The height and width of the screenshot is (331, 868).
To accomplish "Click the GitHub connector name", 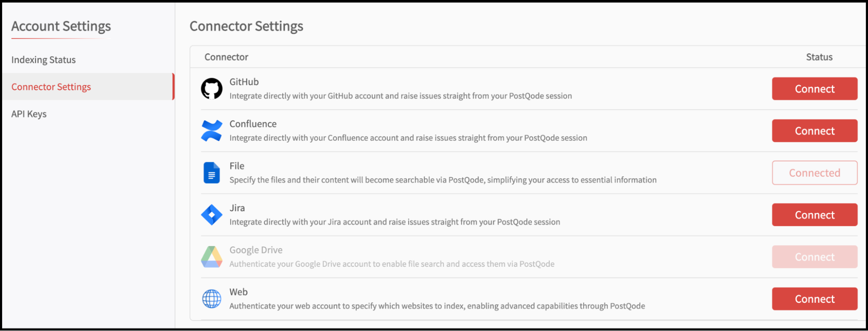I will click(x=244, y=82).
